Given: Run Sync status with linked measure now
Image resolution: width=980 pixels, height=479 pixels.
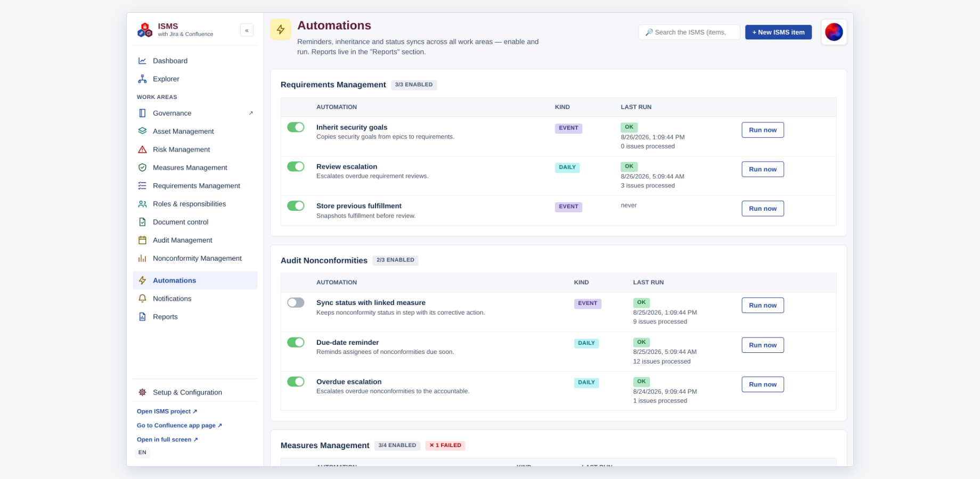Looking at the screenshot, I should (763, 305).
